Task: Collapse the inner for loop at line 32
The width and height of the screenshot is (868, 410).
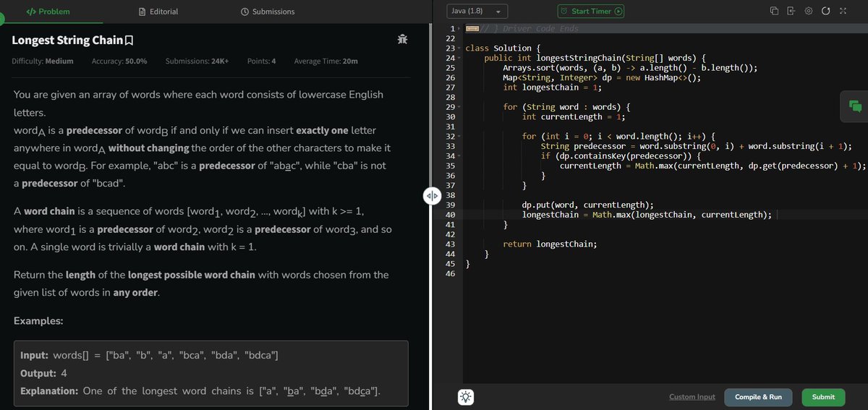Action: (x=459, y=136)
